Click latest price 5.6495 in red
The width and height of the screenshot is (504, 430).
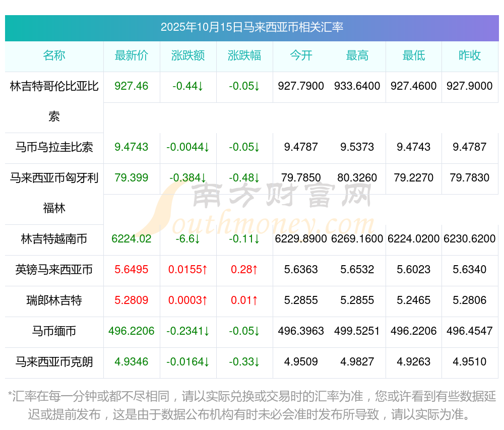[x=131, y=269]
